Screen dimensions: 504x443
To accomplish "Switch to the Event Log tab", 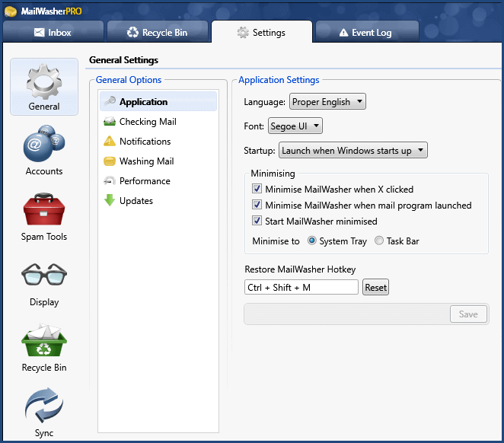I will [x=367, y=32].
